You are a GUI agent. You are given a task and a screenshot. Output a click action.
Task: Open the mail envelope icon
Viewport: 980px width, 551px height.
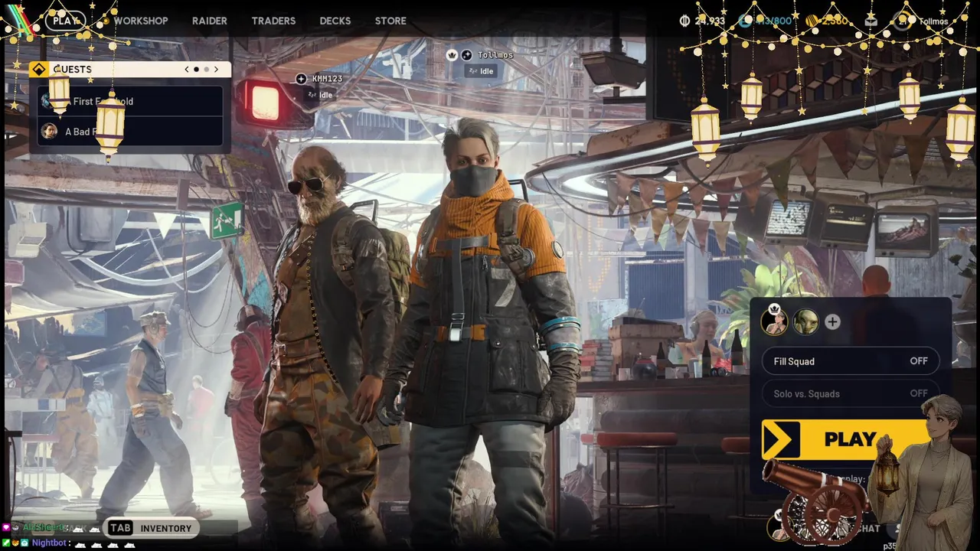(871, 21)
